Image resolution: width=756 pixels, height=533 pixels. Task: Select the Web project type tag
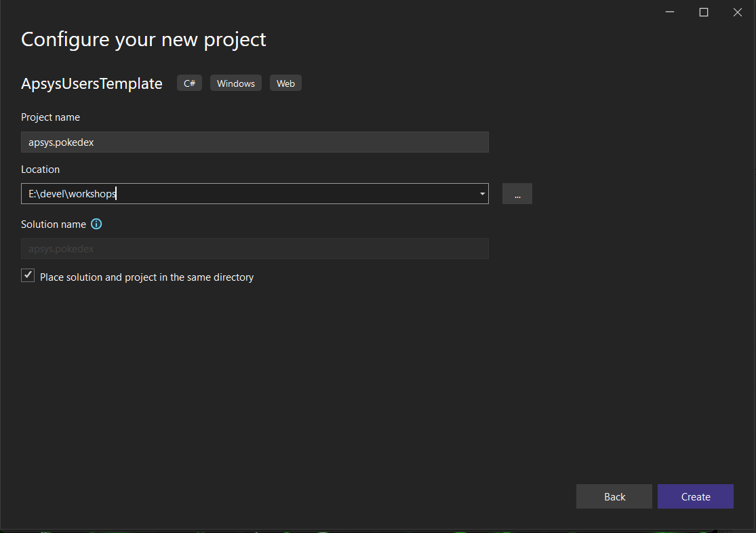point(285,83)
